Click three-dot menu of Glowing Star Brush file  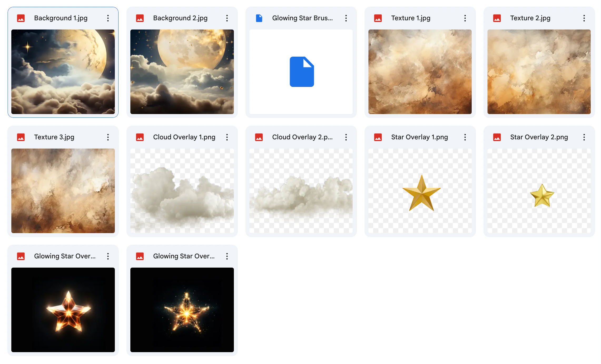coord(346,18)
